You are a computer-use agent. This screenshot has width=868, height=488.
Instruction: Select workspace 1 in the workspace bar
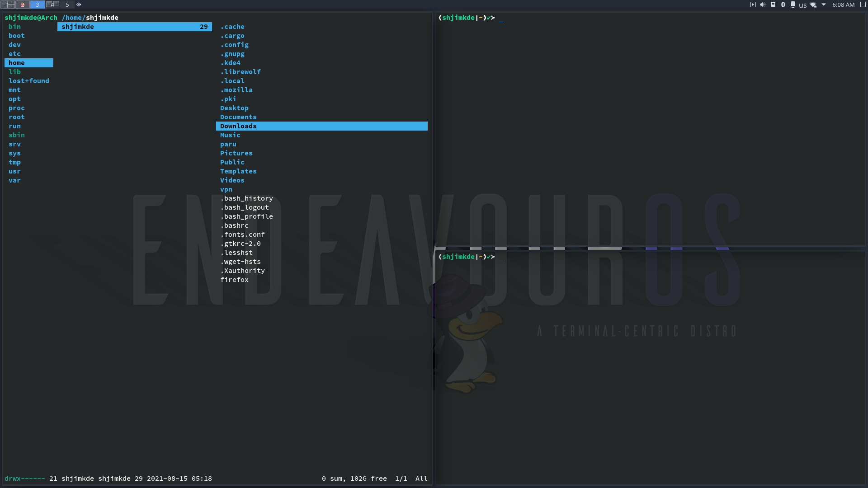click(7, 5)
